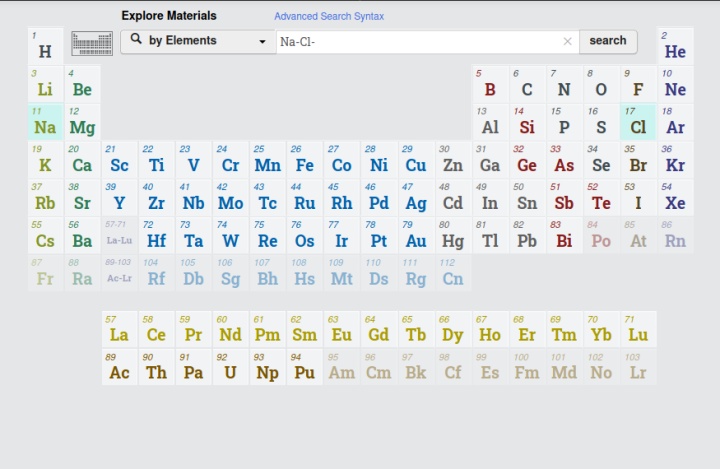Screen dimensions: 720x469
Task: Pick Plutonium (Pu) element
Action: point(305,367)
